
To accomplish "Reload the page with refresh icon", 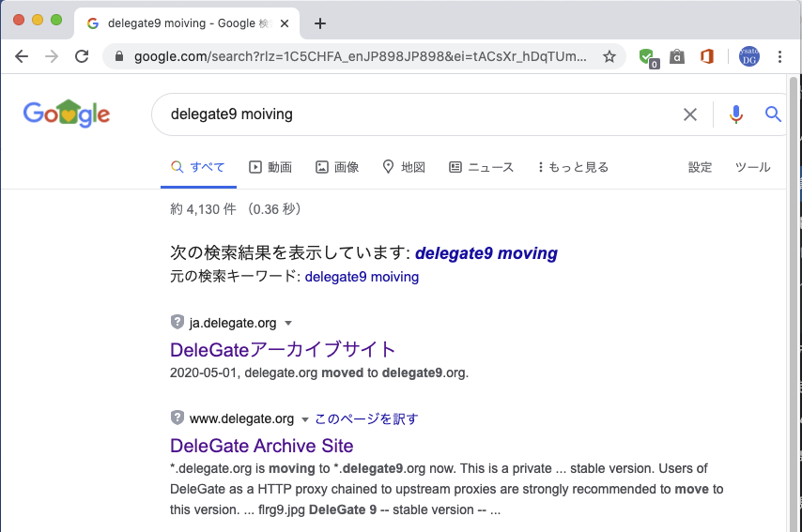I will (82, 56).
